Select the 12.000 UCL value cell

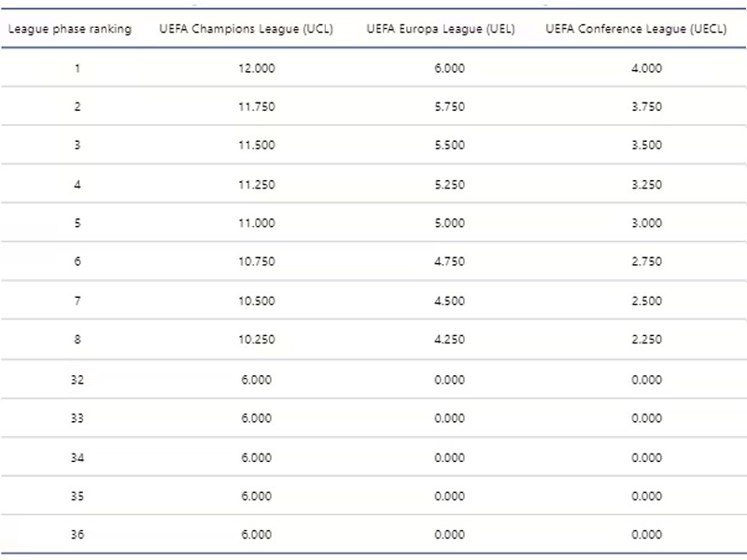[x=257, y=68]
